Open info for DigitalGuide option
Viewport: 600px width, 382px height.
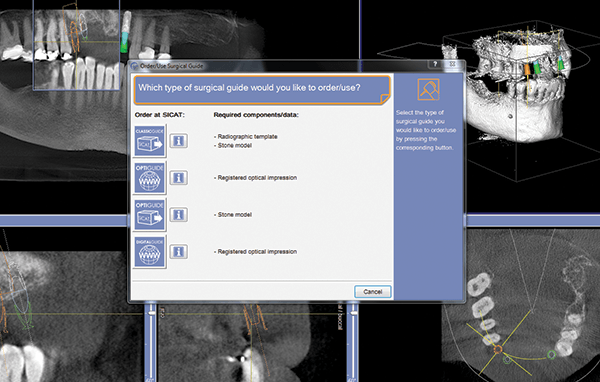[178, 252]
